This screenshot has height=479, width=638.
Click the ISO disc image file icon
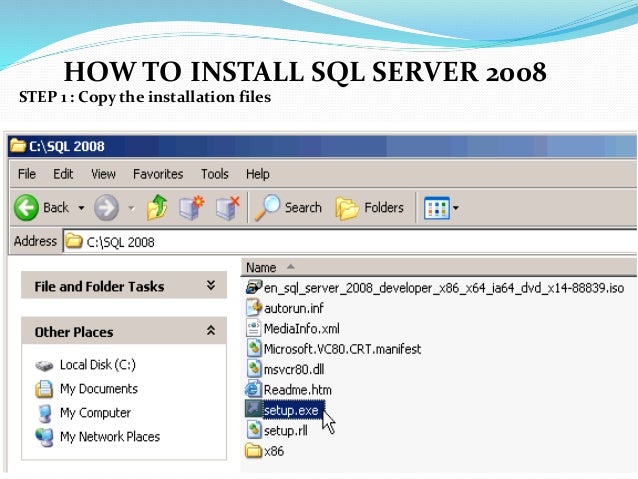point(254,287)
